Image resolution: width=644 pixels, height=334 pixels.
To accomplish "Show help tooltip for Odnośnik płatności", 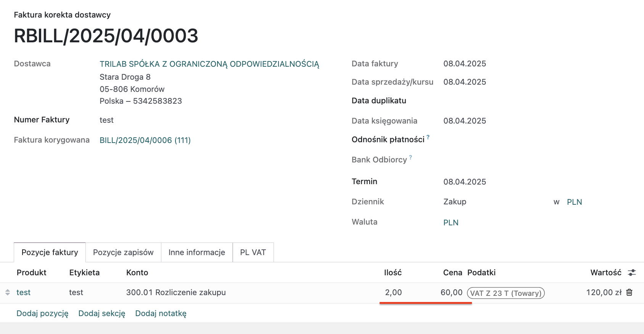I will 428,137.
